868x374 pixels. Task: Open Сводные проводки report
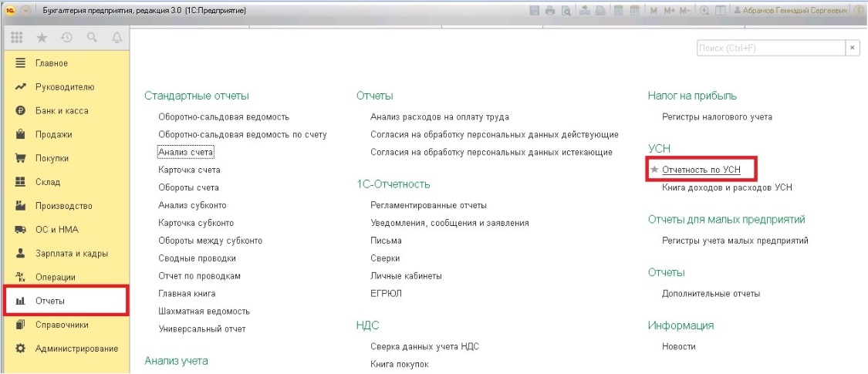coord(197,258)
